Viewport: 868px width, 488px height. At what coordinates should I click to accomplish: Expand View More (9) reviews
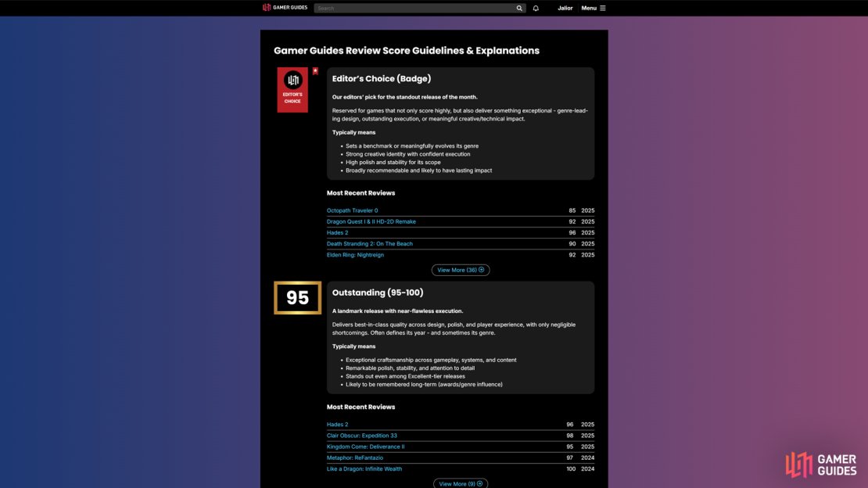click(x=461, y=483)
